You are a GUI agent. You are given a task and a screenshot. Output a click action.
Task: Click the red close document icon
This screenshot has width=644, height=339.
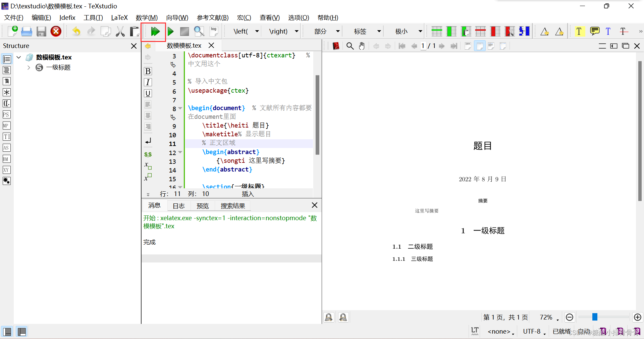coord(56,31)
